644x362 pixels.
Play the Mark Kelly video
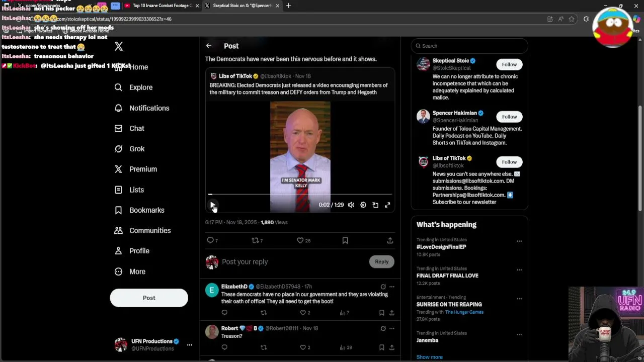point(212,205)
